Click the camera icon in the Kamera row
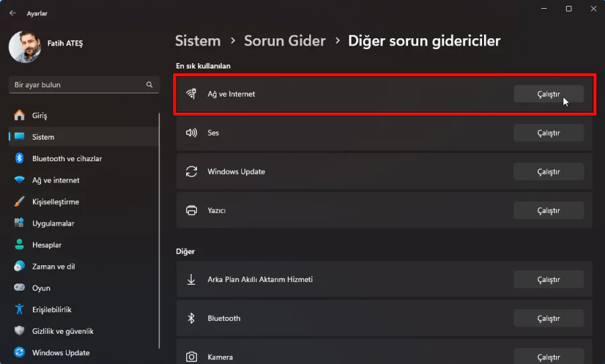605x364 pixels. tap(192, 357)
